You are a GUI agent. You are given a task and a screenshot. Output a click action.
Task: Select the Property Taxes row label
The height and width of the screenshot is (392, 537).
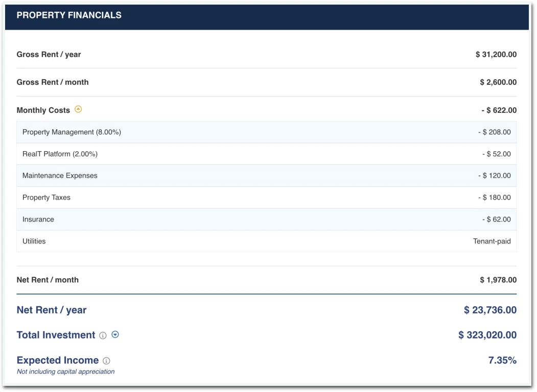(46, 198)
